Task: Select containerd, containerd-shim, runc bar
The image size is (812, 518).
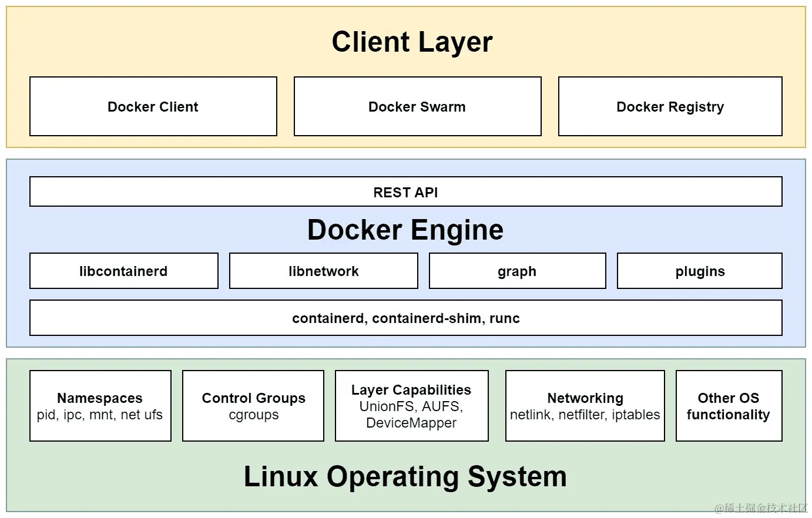Action: [x=406, y=318]
